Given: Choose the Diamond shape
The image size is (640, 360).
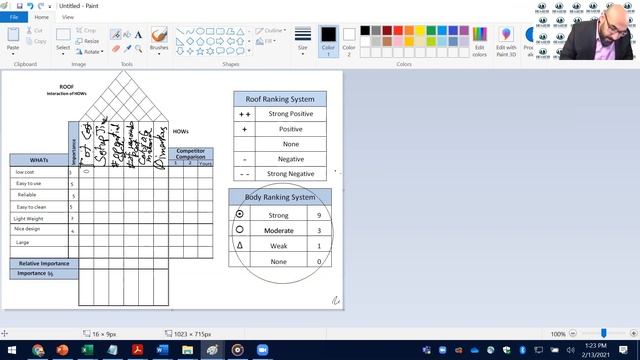Looking at the screenshot, I should pos(190,41).
